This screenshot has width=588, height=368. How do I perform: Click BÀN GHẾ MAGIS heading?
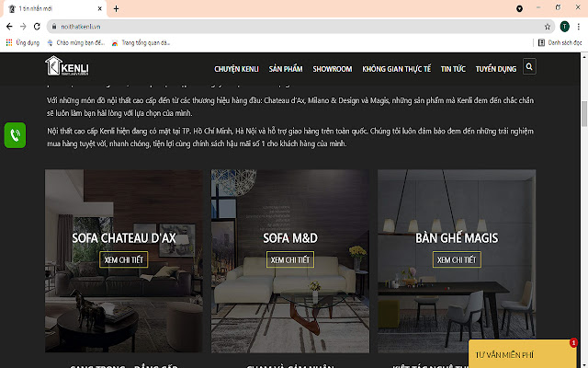[457, 238]
